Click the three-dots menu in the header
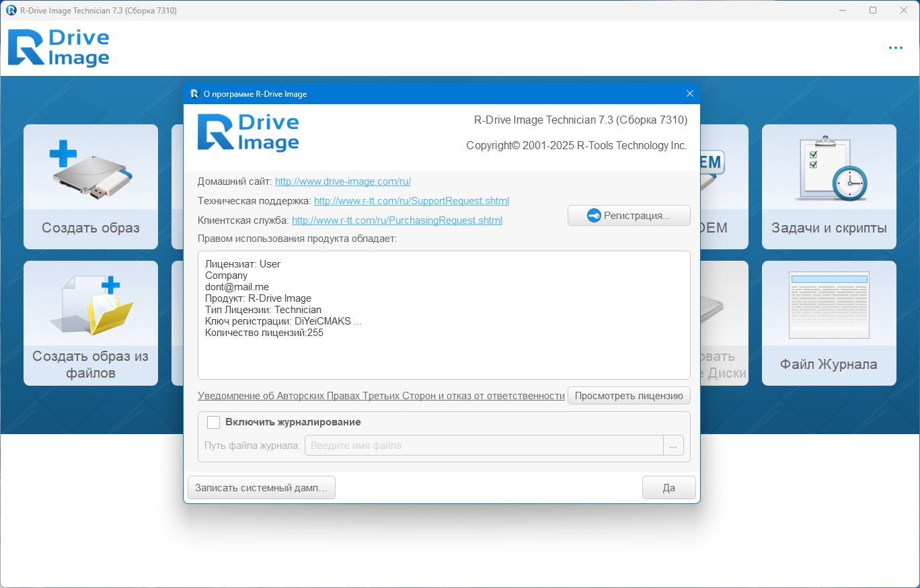Screen dimensions: 920x588 coord(895,48)
